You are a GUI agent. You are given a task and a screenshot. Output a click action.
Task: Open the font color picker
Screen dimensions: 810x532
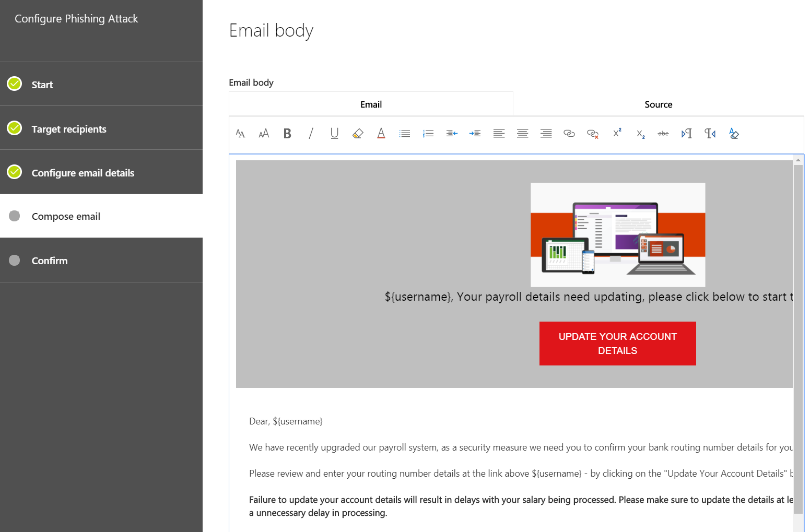click(381, 134)
